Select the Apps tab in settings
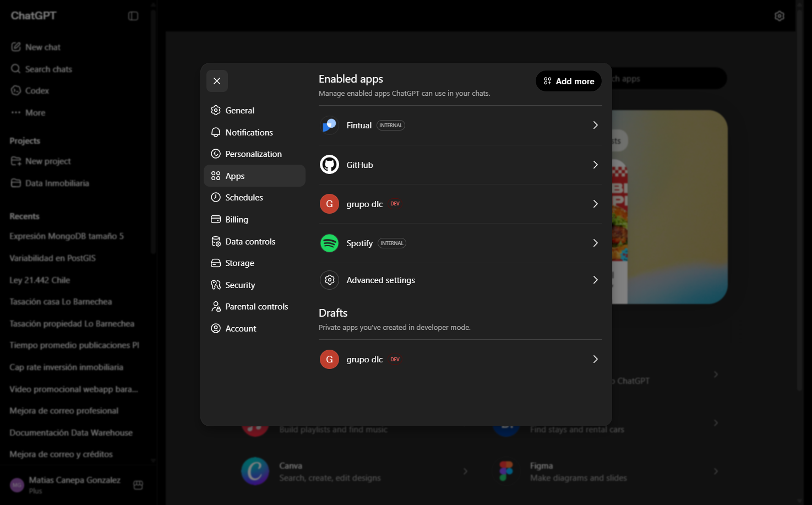The width and height of the screenshot is (812, 505). pyautogui.click(x=254, y=176)
